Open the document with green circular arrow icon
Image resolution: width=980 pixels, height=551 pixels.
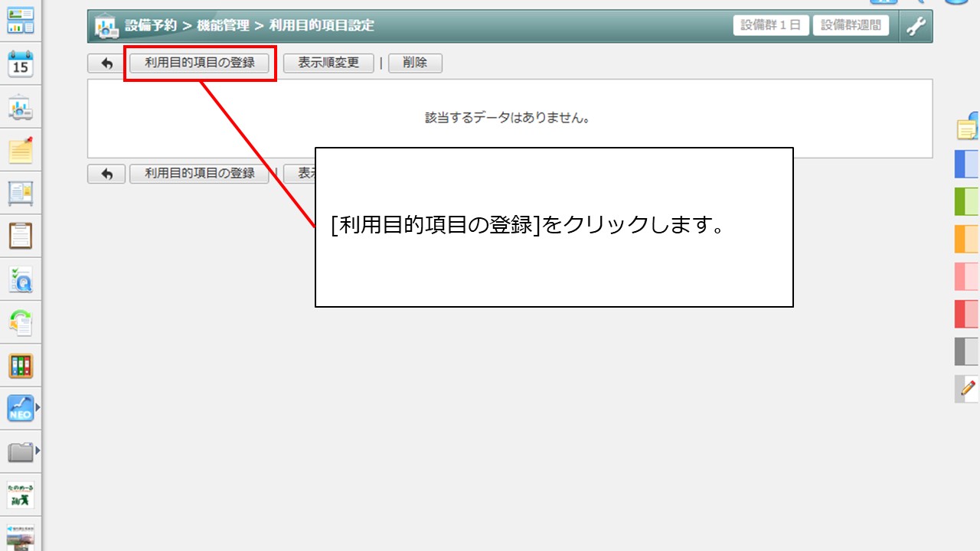tap(21, 323)
